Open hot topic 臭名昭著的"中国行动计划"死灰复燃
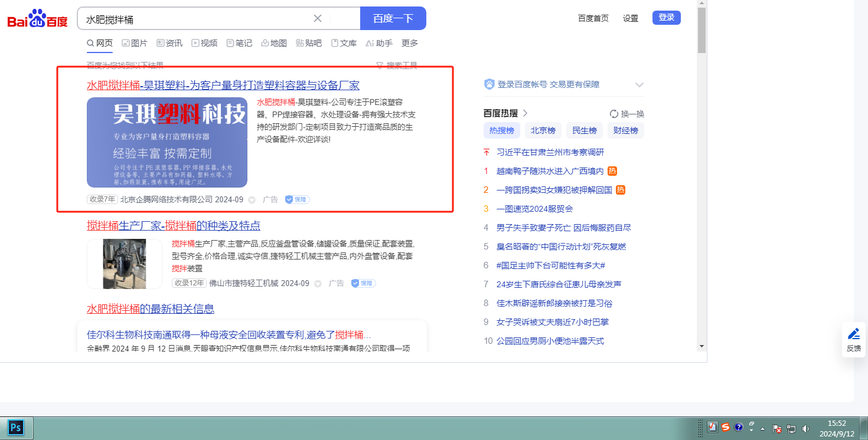The width and height of the screenshot is (868, 440). click(562, 247)
